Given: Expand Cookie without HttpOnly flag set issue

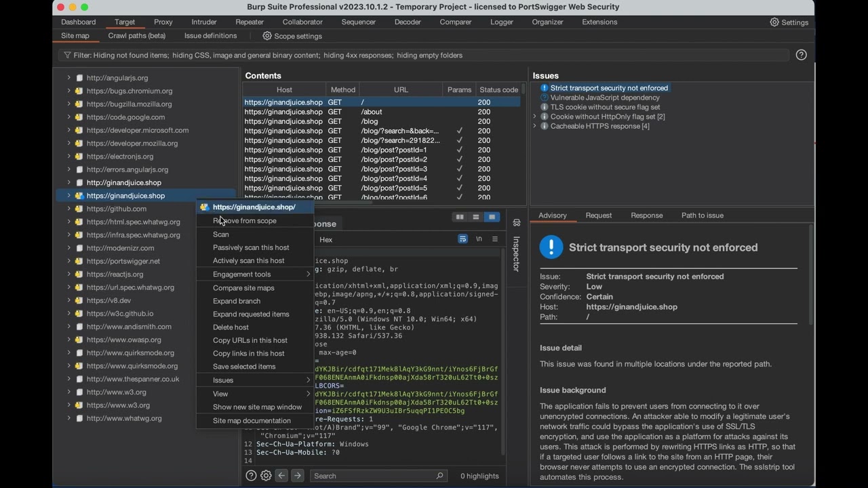Looking at the screenshot, I should tap(535, 117).
